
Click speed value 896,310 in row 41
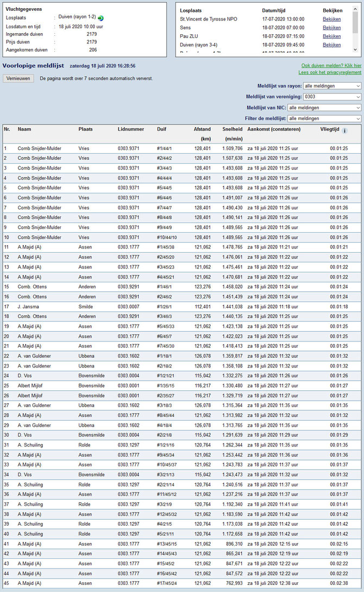click(234, 544)
